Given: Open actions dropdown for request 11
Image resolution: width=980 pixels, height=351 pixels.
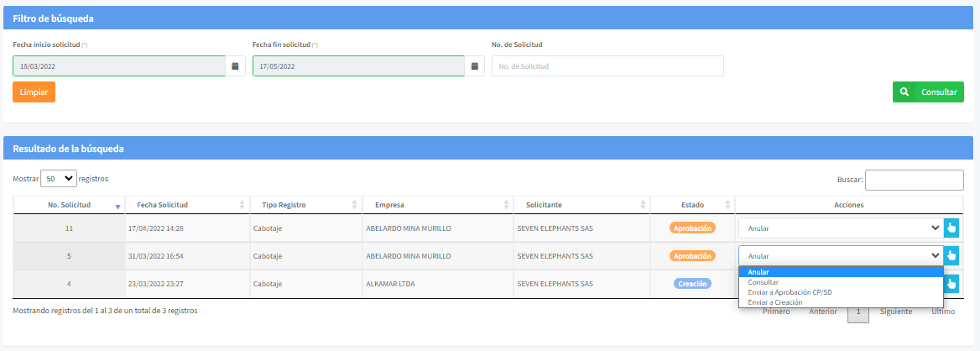Looking at the screenshot, I should click(840, 228).
